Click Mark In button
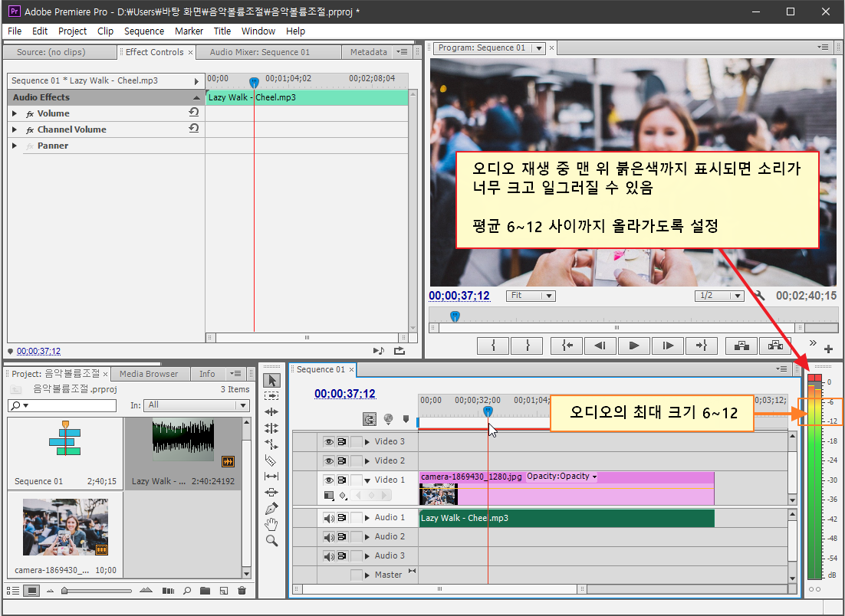This screenshot has height=616, width=845. point(493,346)
